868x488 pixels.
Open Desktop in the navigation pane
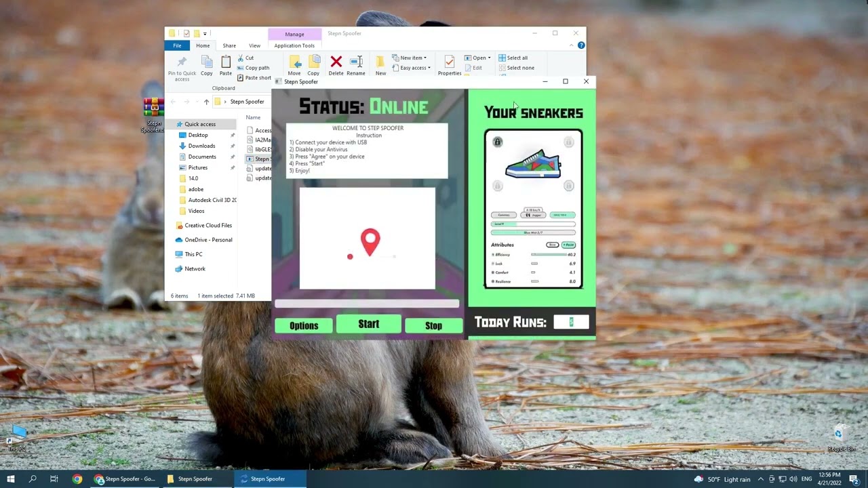(x=198, y=135)
